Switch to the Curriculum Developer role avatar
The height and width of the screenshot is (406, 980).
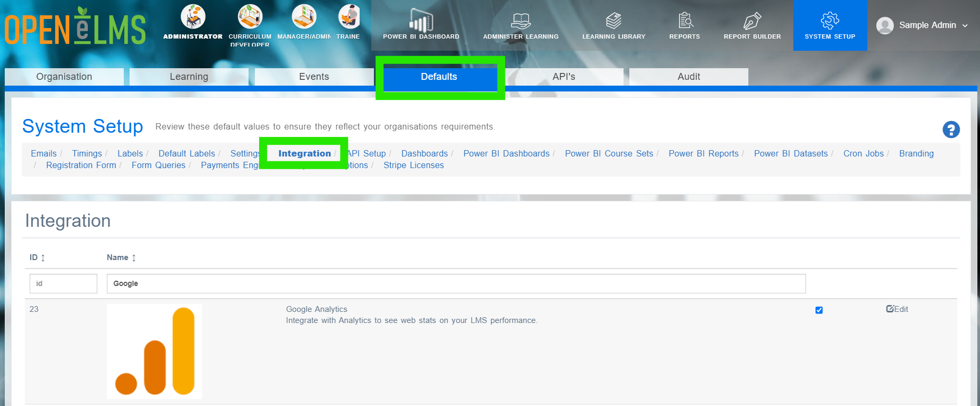250,16
